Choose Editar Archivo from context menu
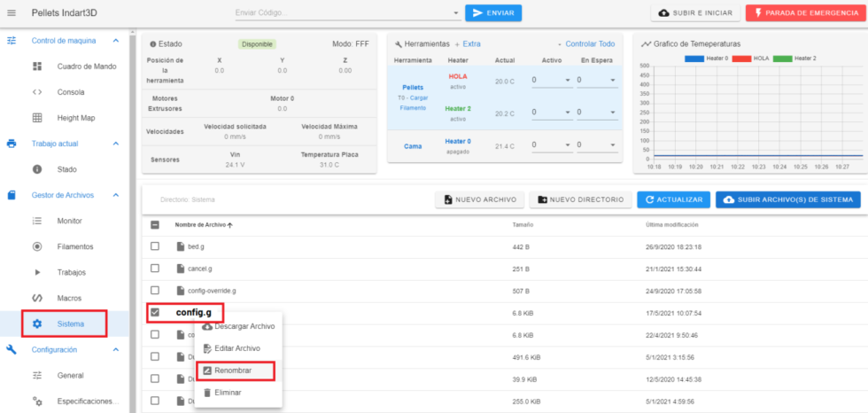Screen dimensions: 868x413 (x=238, y=348)
